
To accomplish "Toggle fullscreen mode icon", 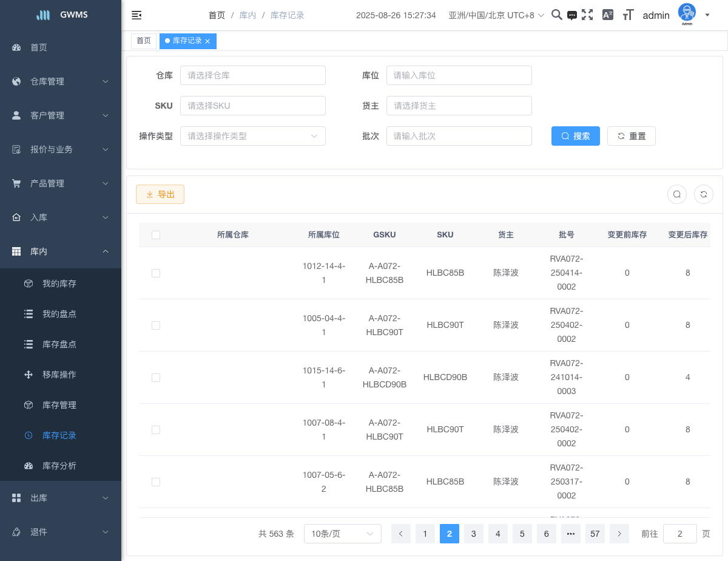I will click(587, 15).
